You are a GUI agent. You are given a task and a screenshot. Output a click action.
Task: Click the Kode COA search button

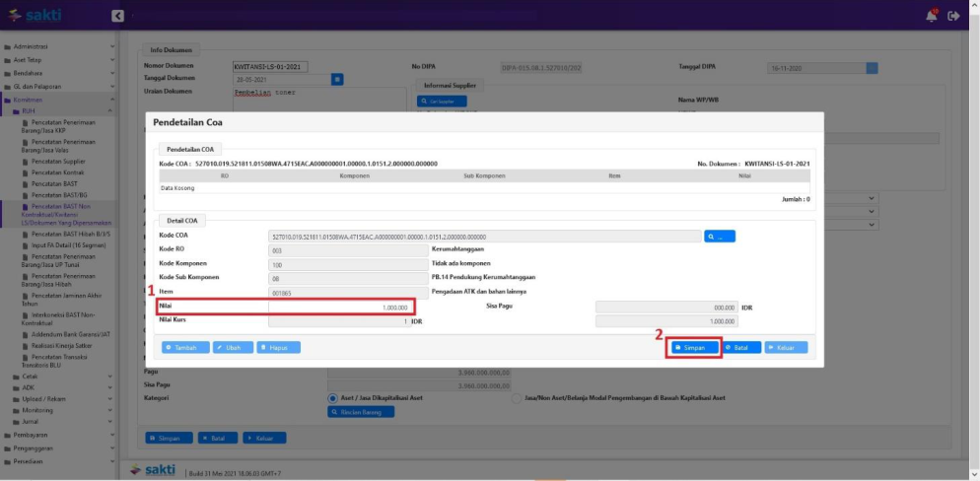pos(720,237)
